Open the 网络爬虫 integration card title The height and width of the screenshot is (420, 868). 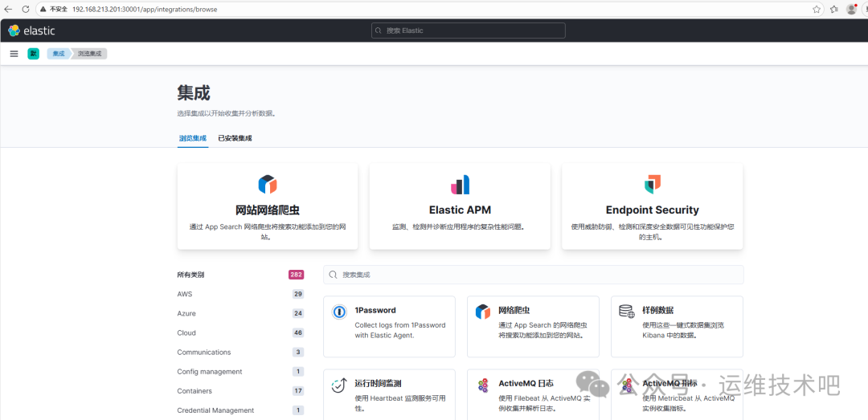[514, 311]
